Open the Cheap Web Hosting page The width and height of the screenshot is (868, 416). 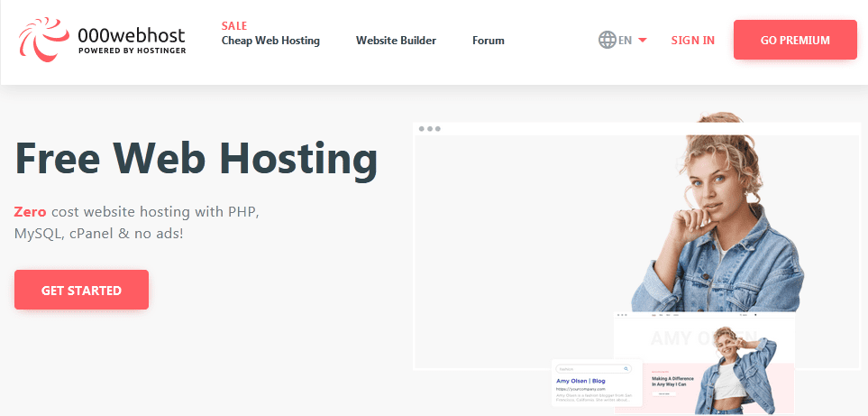click(x=270, y=41)
